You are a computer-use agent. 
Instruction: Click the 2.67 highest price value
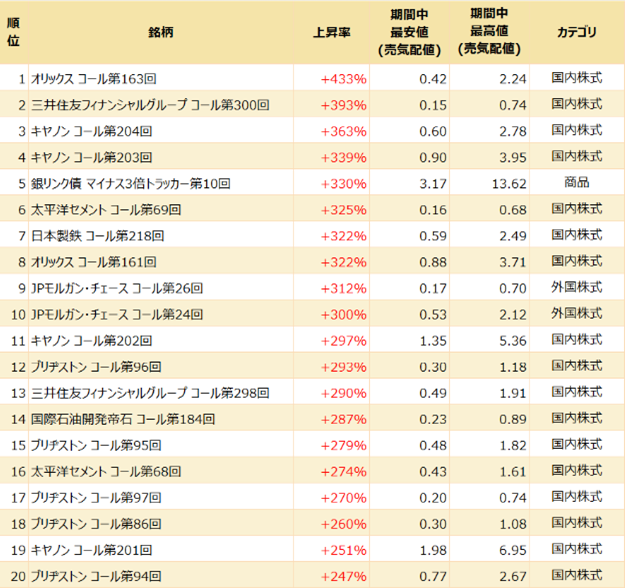click(x=513, y=576)
